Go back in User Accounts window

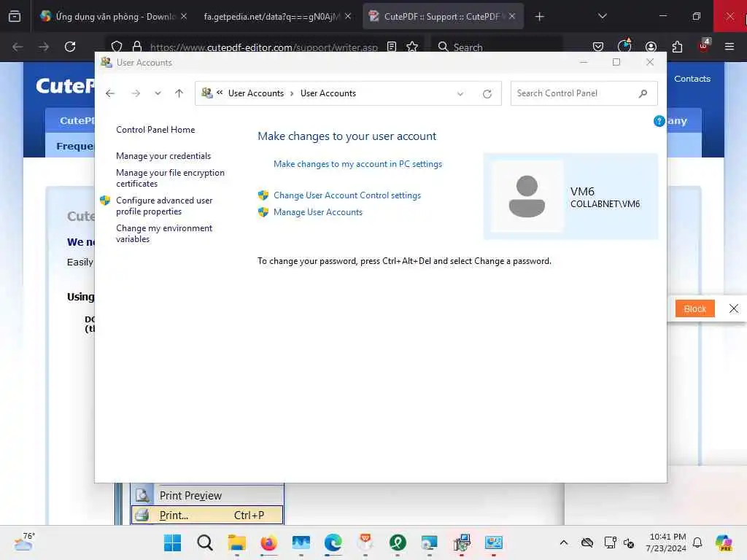point(110,93)
